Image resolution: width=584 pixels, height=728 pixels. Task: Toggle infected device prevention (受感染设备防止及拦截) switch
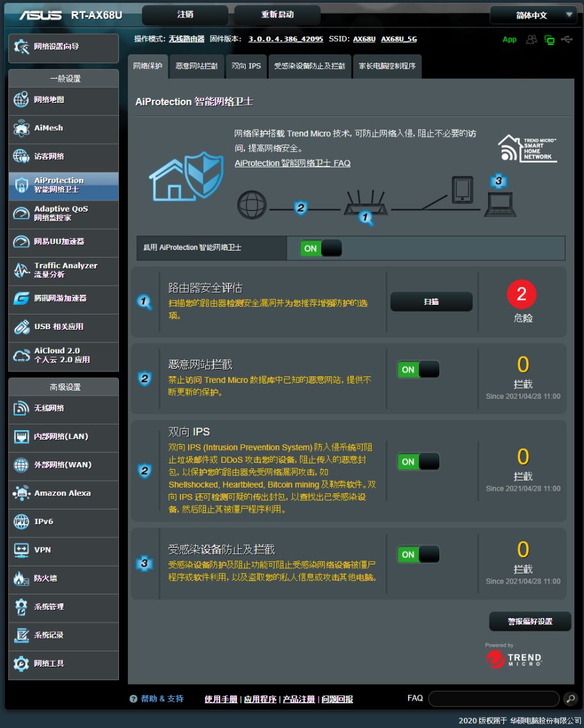[x=418, y=554]
